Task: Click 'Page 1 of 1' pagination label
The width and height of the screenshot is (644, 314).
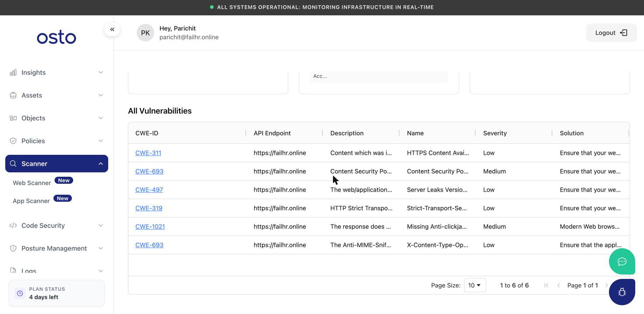Action: point(583,285)
